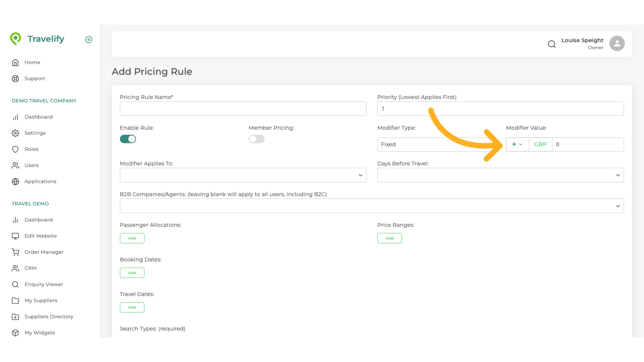Expand the B2B Companies/Agents dropdown

click(371, 206)
